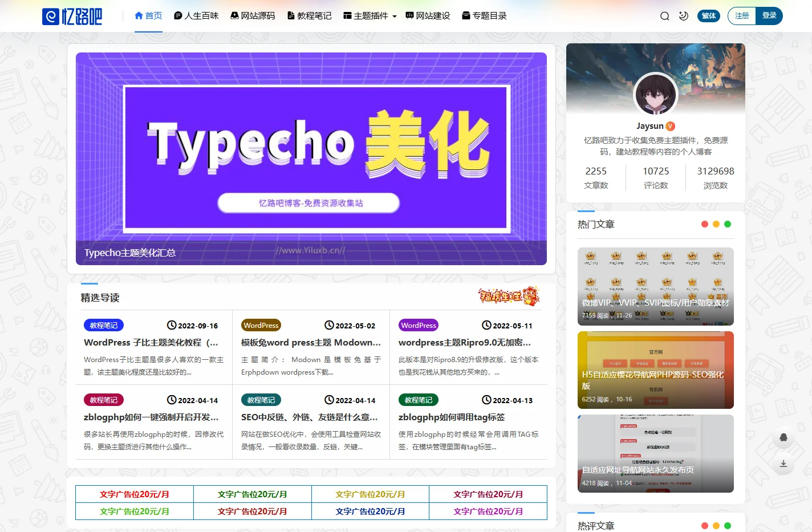The image size is (812, 532).
Task: Click the Jaysun author name
Action: (650, 126)
